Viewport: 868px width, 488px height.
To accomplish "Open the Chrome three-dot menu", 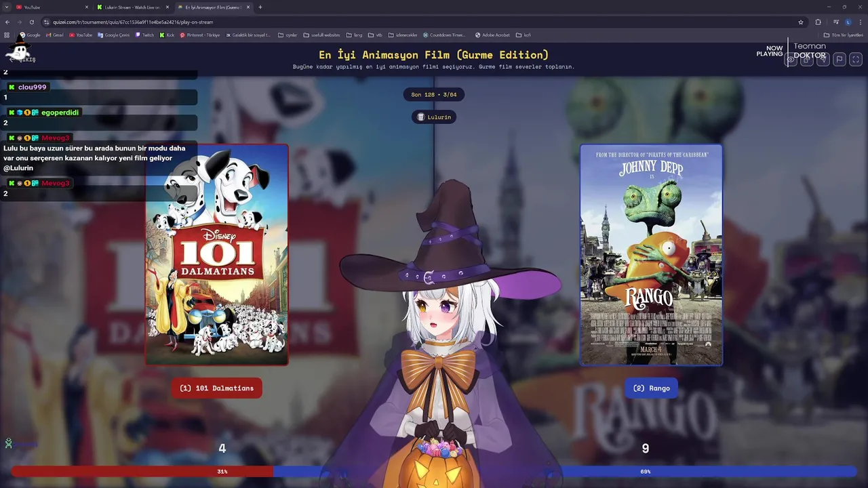I will (x=860, y=22).
